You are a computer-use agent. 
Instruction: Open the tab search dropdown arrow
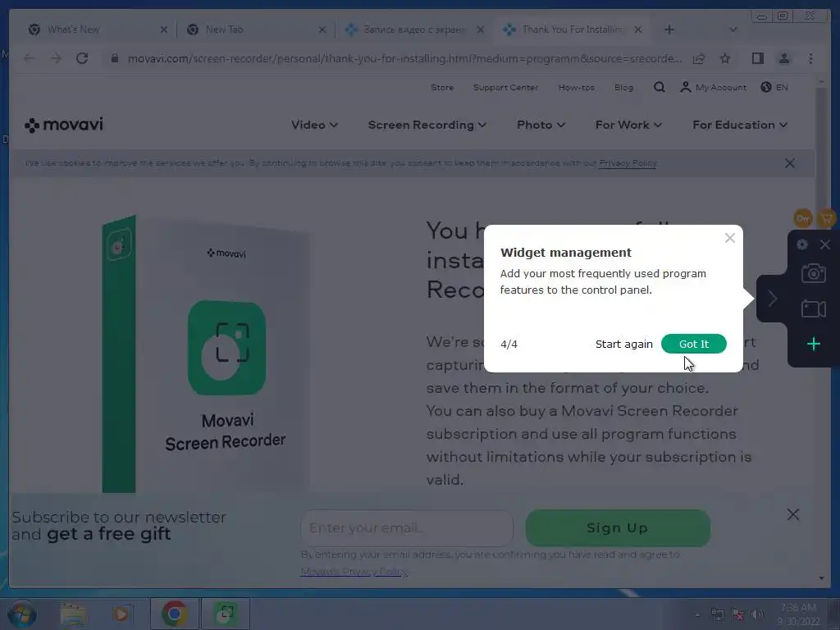[x=733, y=30]
